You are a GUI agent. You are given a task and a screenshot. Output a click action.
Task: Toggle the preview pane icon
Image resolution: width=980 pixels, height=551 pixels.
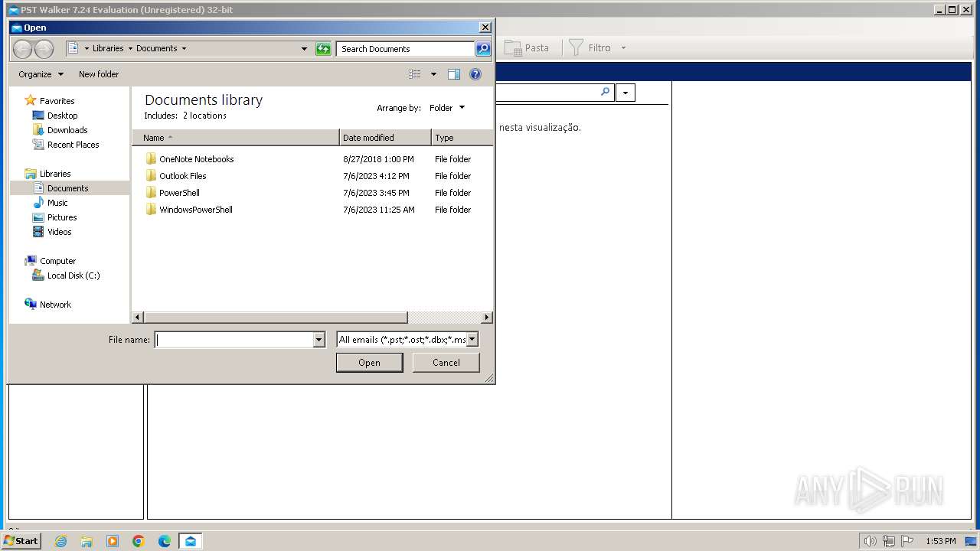click(454, 74)
